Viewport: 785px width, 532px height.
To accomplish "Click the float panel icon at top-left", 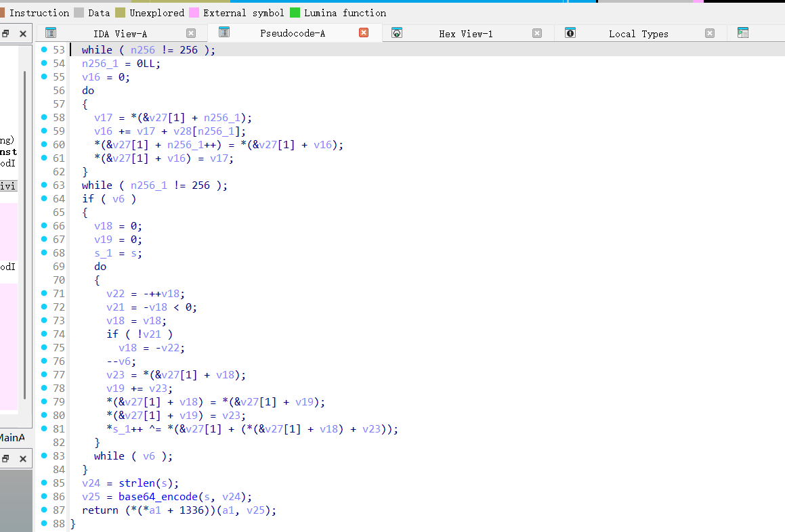I will coord(5,32).
